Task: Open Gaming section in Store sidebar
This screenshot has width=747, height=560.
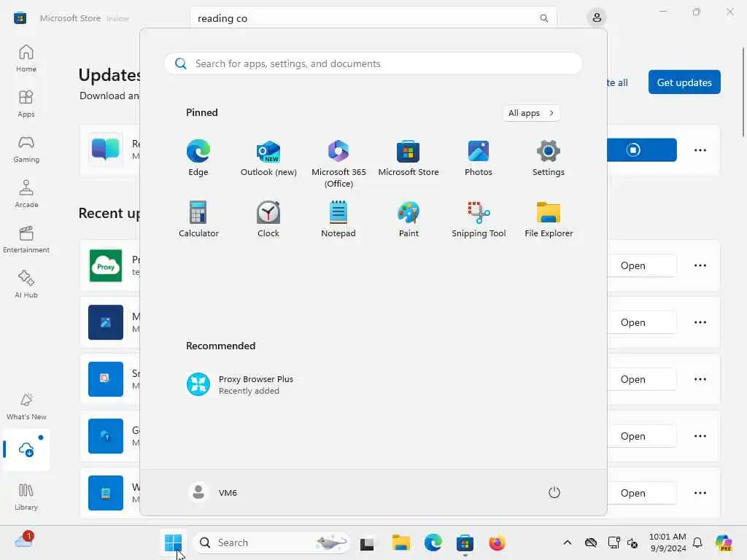Action: (x=26, y=149)
